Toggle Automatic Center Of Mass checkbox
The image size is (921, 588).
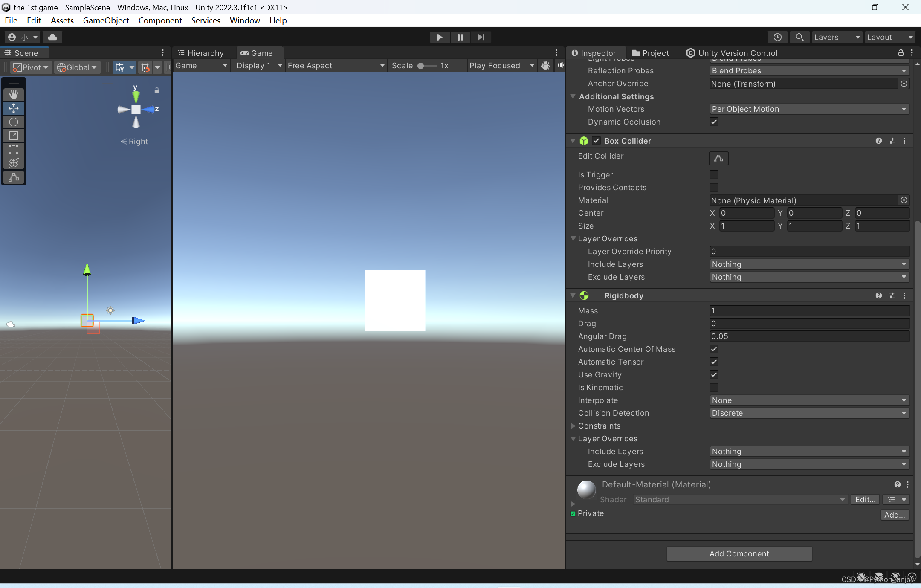click(714, 349)
